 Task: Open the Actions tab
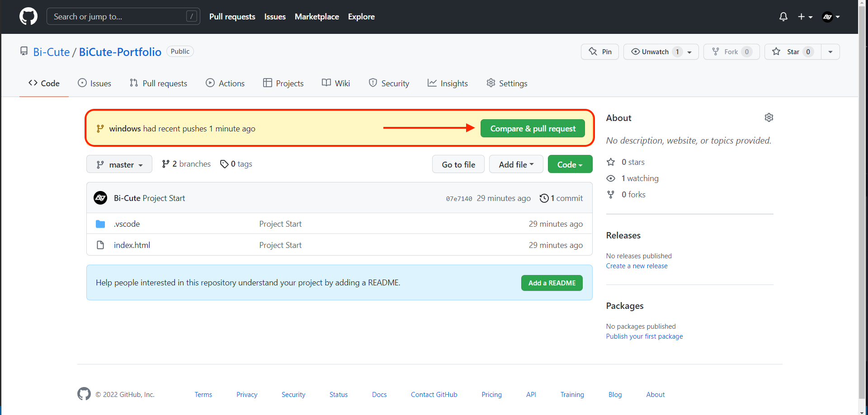pyautogui.click(x=225, y=83)
